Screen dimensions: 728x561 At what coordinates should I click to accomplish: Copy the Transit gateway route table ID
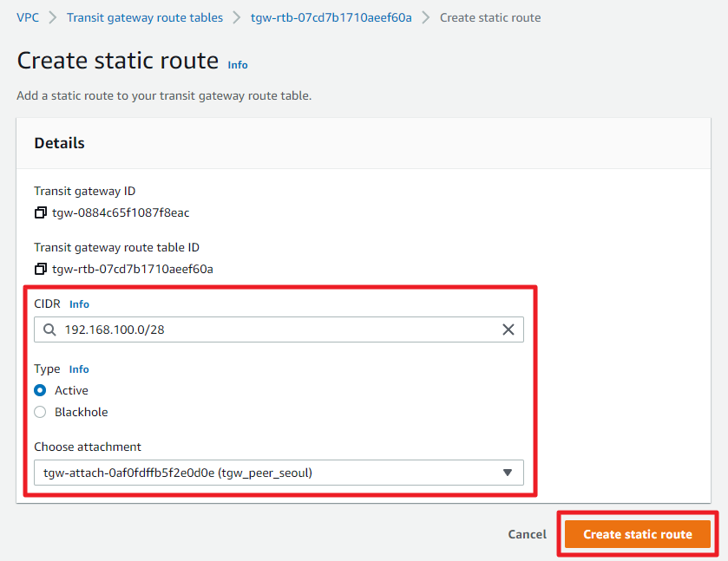coord(41,269)
